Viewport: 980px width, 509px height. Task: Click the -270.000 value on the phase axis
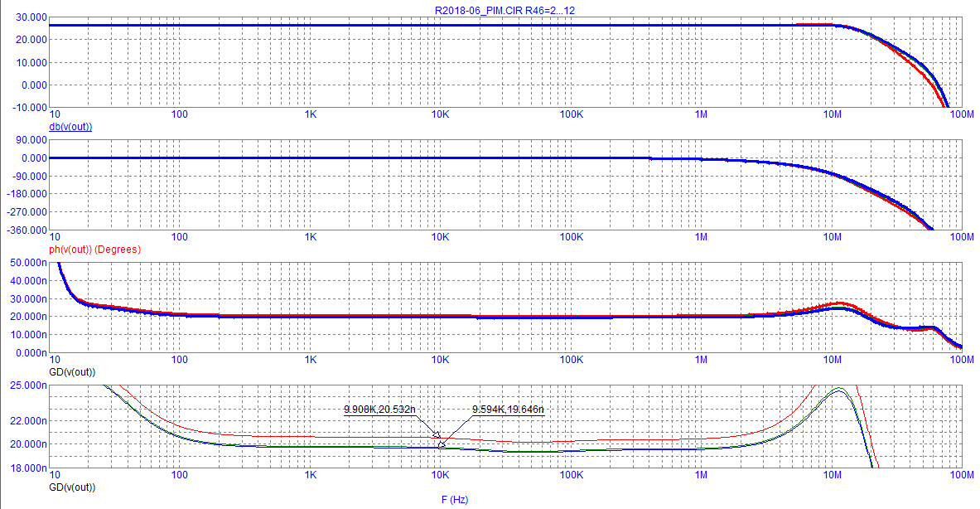pos(27,212)
